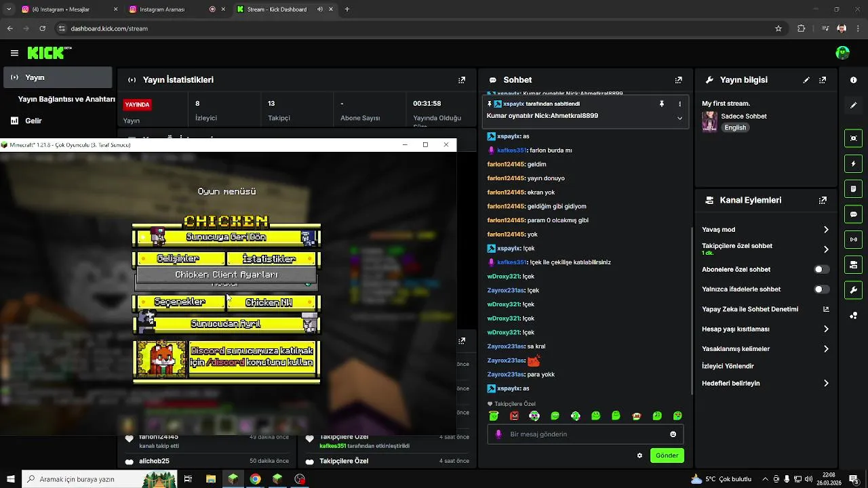Open the Kick hamburger menu
Screen dimensions: 868x488
[14, 53]
